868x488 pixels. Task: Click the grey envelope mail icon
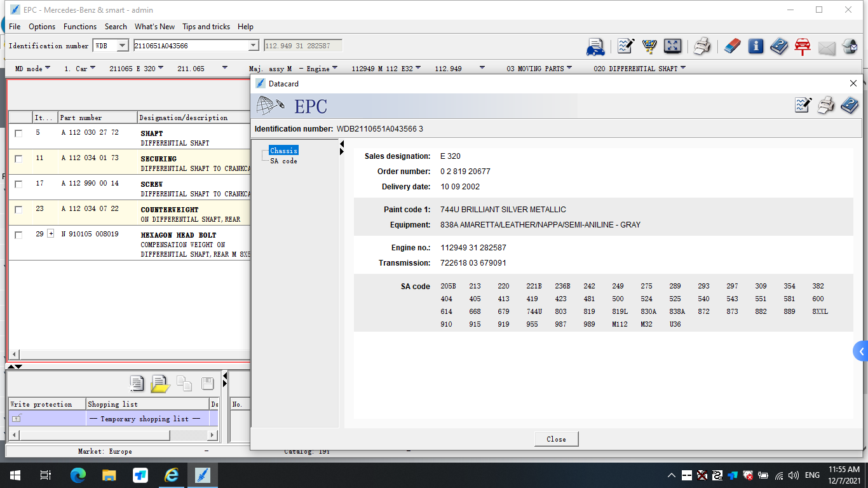pos(827,48)
